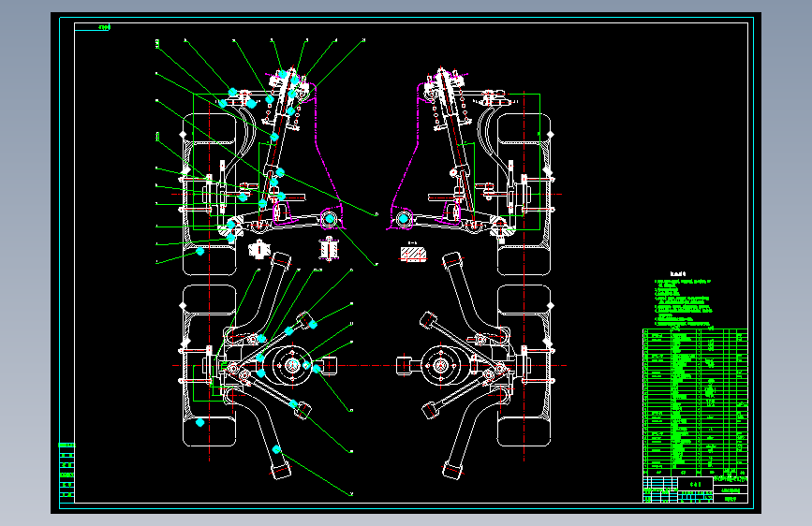The image size is (812, 526).
Task: Click the cyan bushing circle on left control arm
Action: pyautogui.click(x=330, y=219)
